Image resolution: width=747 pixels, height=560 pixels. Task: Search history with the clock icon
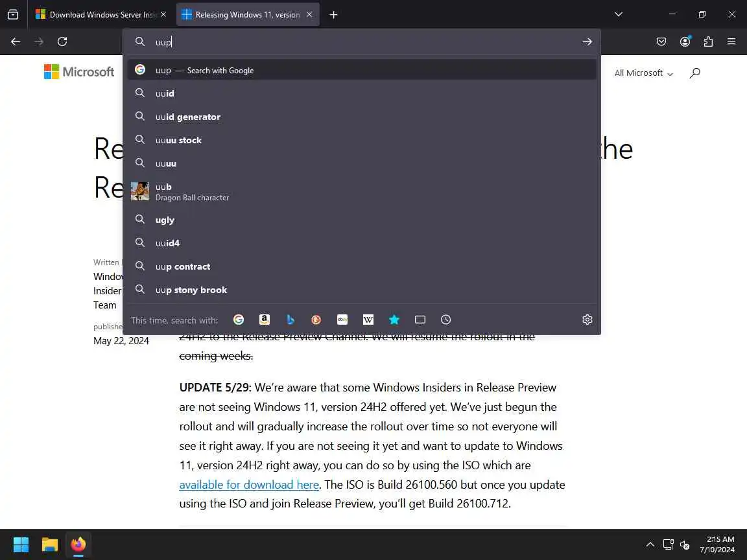pyautogui.click(x=445, y=320)
